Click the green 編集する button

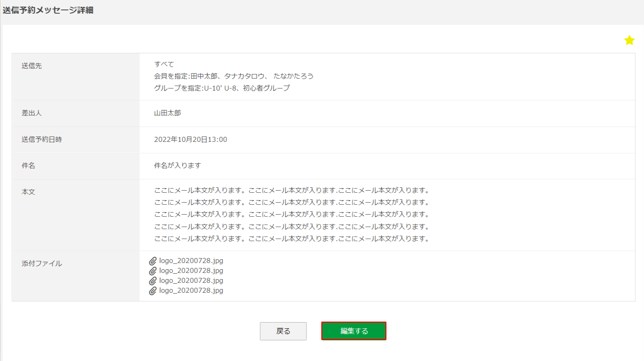click(x=354, y=331)
